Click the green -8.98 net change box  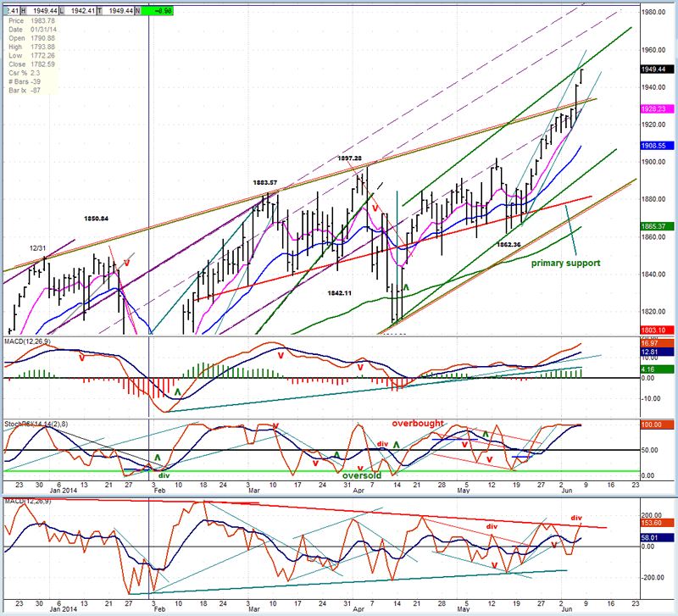[158, 11]
